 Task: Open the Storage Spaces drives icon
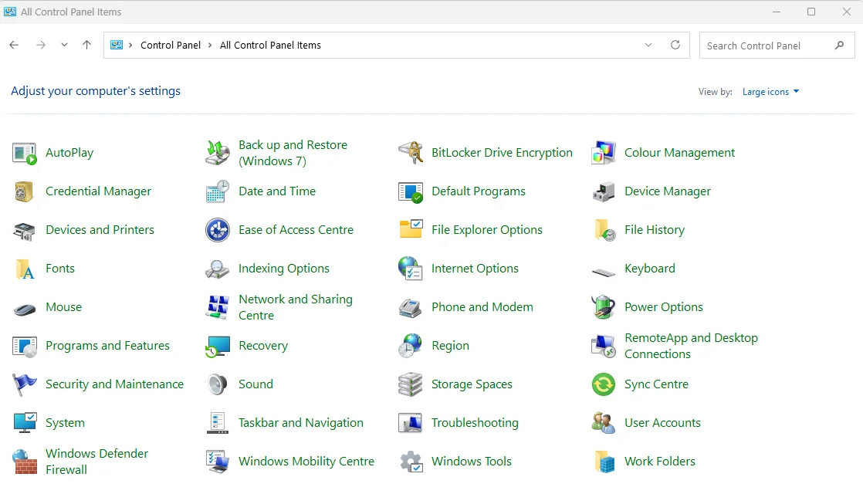pos(411,384)
